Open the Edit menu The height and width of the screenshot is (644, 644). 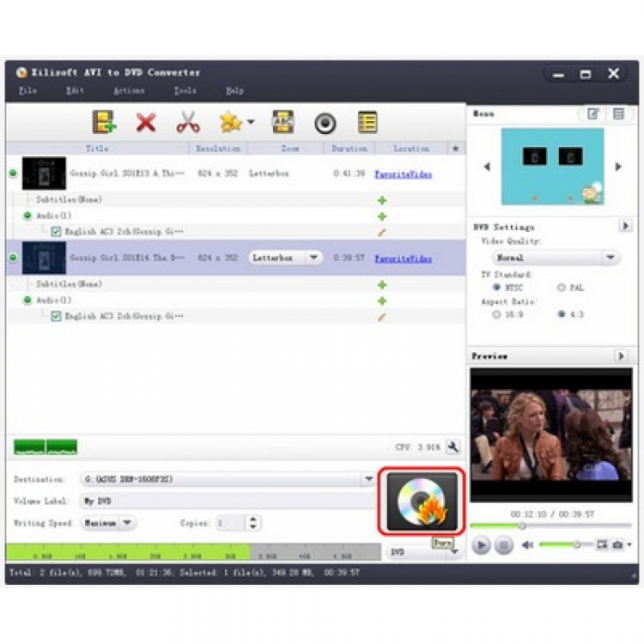click(76, 90)
